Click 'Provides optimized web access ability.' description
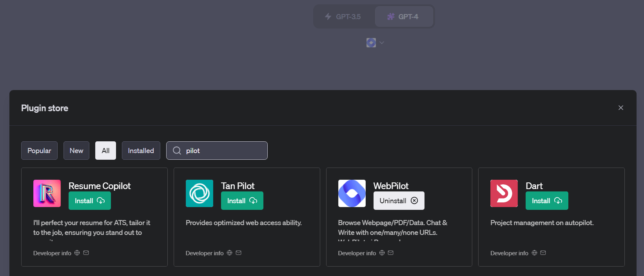Image resolution: width=644 pixels, height=276 pixels. click(244, 223)
